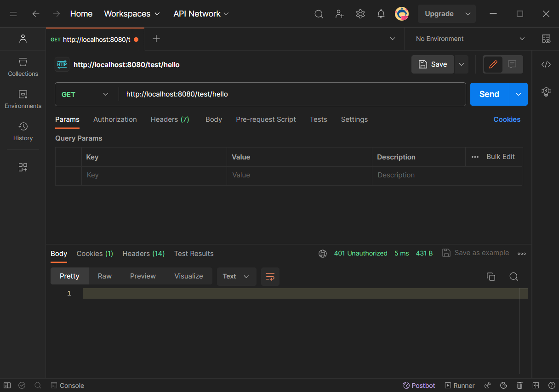Open the tabs list chevron
This screenshot has width=559, height=392.
393,39
